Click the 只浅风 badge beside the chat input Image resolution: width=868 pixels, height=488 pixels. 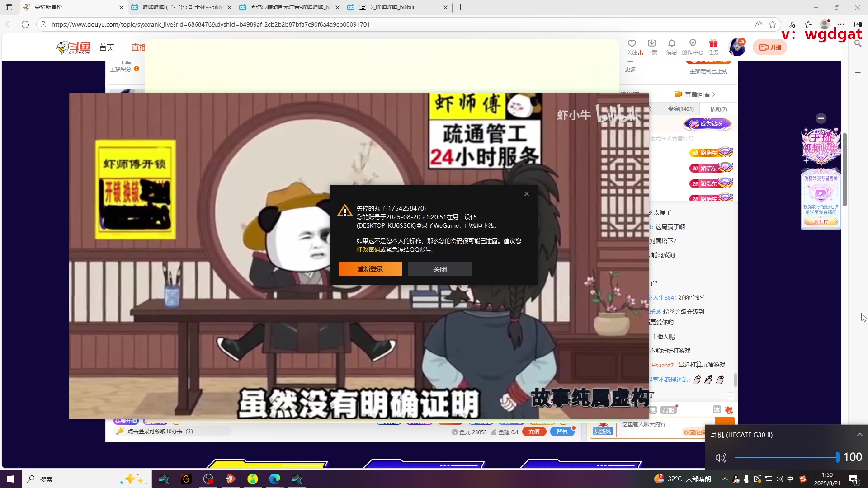pos(603,431)
